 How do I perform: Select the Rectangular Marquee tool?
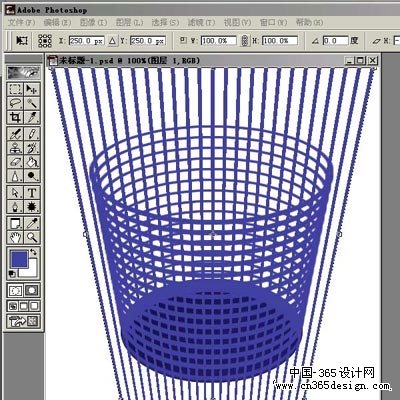[15, 89]
